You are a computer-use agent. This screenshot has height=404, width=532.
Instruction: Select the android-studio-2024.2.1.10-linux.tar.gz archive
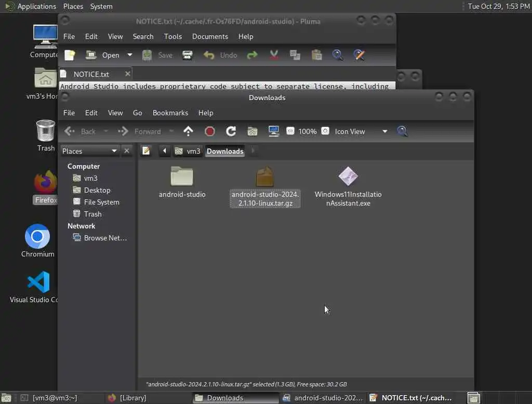point(265,186)
